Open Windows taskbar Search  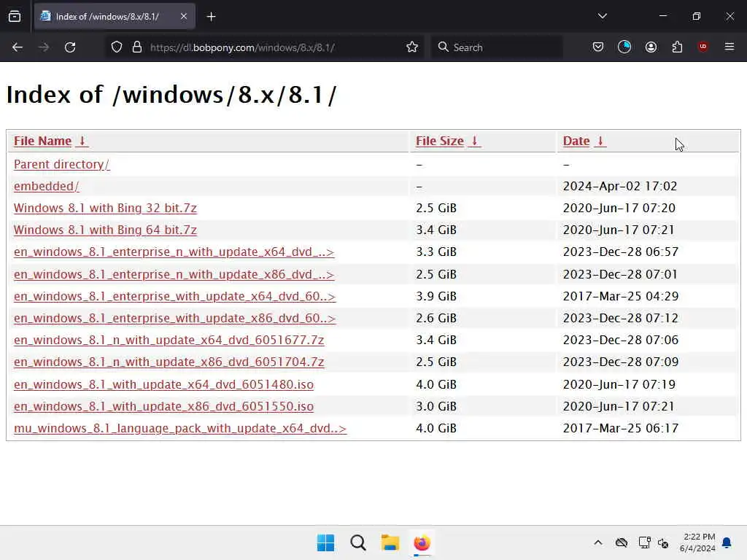point(357,542)
